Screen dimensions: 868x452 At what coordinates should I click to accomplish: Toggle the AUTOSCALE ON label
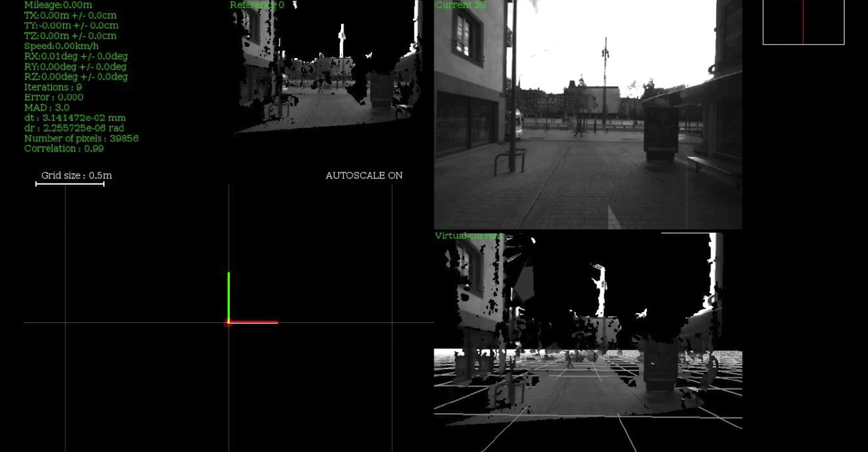coord(364,175)
